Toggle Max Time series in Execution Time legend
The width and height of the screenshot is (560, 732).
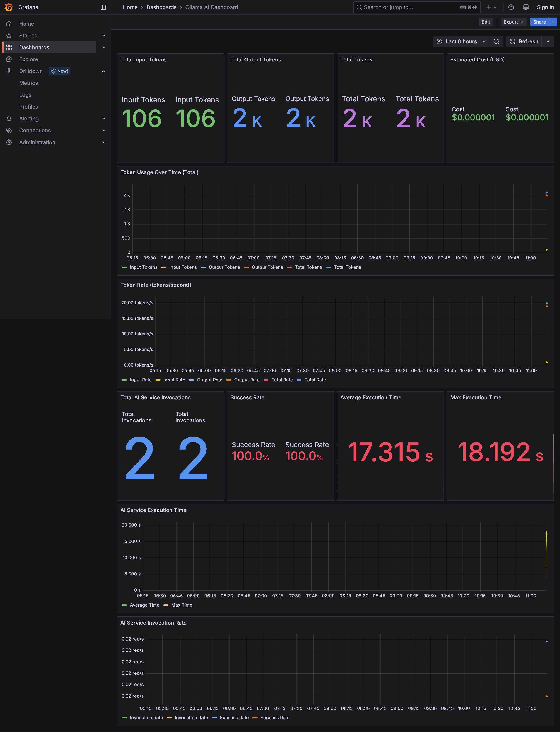click(x=181, y=605)
